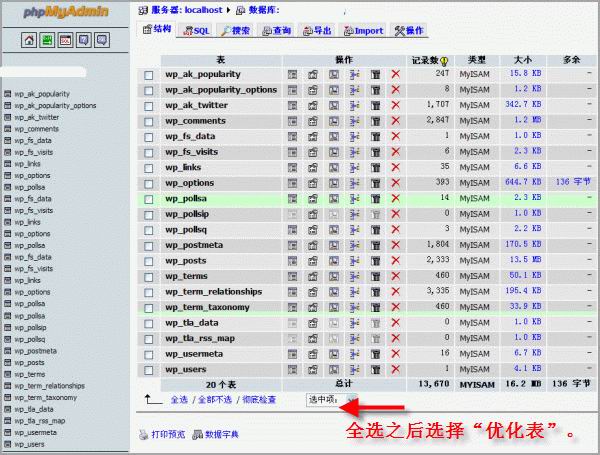
Task: Click the hint bulb beside 记录数 header
Action: 444,61
